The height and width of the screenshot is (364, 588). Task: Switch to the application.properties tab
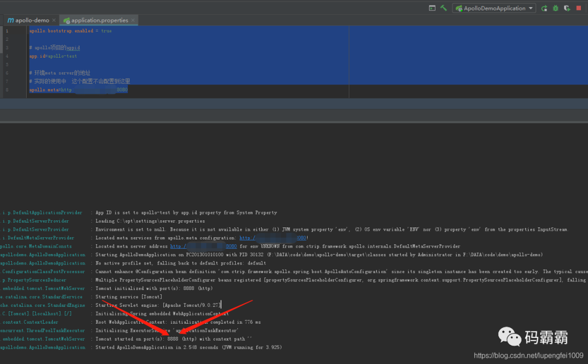[100, 20]
